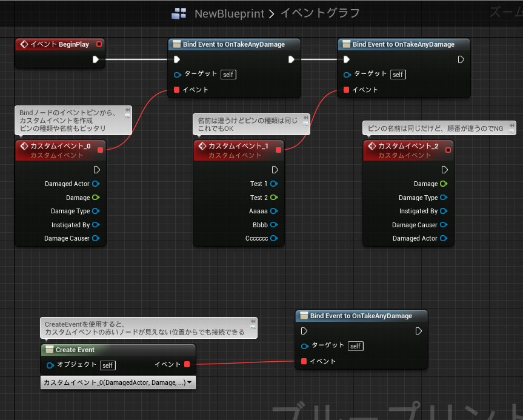Toggle bubble visibility on CreateEvent comment
Screen dimensions: 523x420
(253, 327)
